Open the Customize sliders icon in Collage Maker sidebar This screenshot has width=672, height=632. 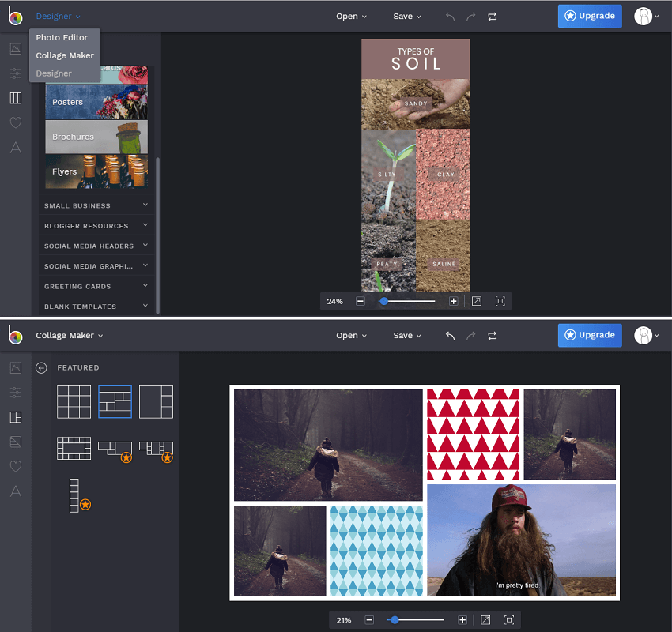(x=16, y=392)
